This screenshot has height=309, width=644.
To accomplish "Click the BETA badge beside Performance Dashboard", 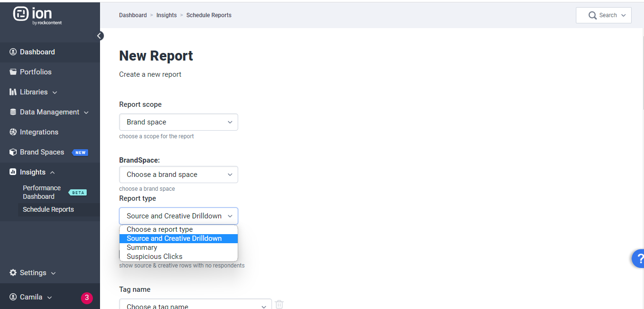I will coord(78,193).
